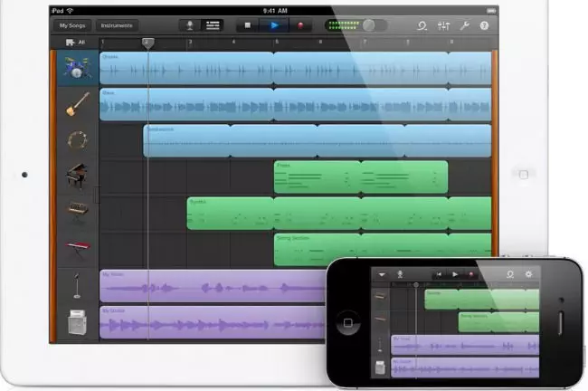Viewport: 588px width, 391px height.
Task: Select the purple My Voice region on iPad
Action: [x=213, y=286]
